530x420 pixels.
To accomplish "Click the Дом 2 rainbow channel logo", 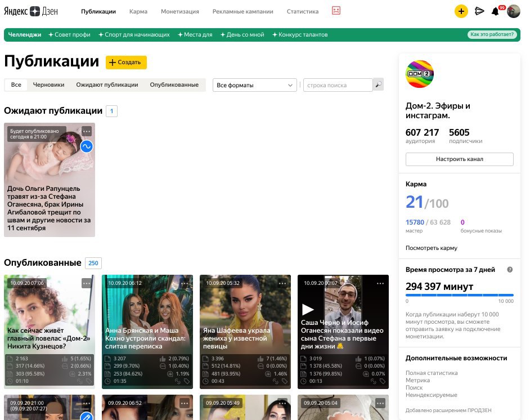I will point(420,74).
